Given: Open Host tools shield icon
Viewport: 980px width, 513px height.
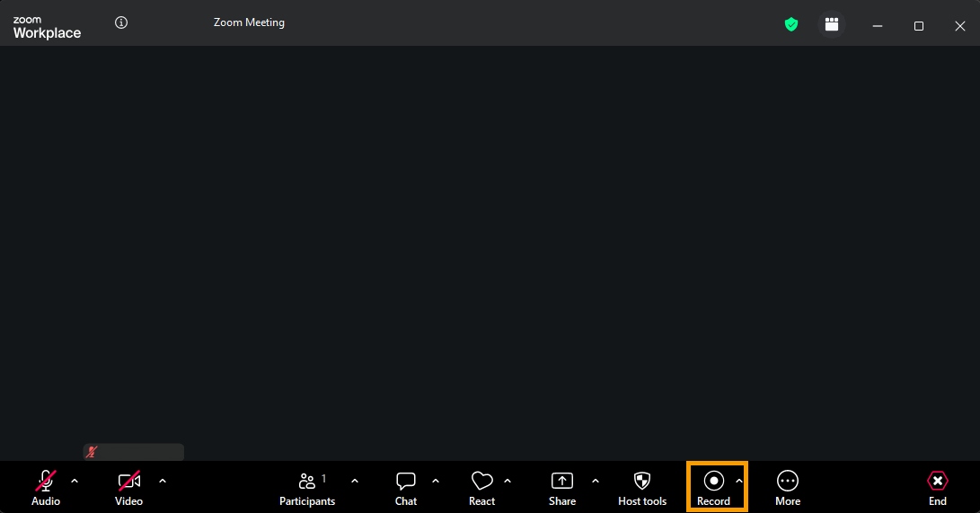Looking at the screenshot, I should pyautogui.click(x=642, y=487).
